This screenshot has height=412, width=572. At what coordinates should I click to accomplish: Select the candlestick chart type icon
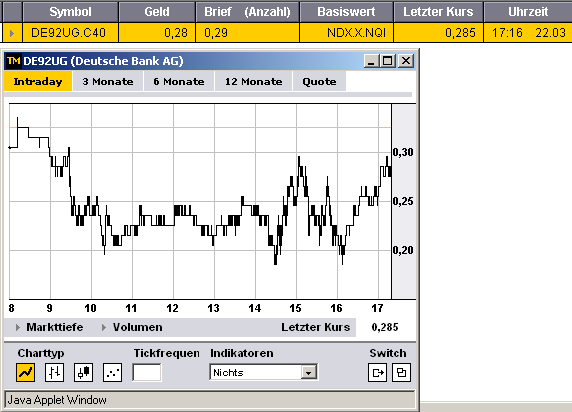click(83, 373)
